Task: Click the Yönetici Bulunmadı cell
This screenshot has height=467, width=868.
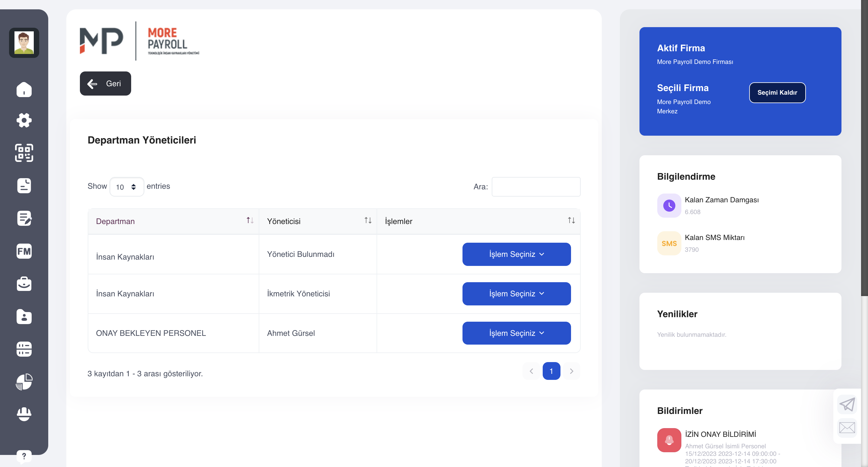Action: pos(318,254)
